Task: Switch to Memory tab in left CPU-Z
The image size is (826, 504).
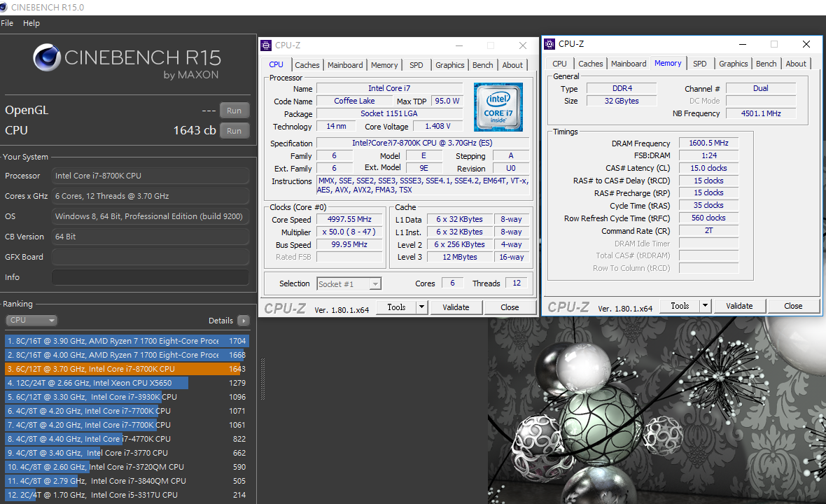Action: 384,65
